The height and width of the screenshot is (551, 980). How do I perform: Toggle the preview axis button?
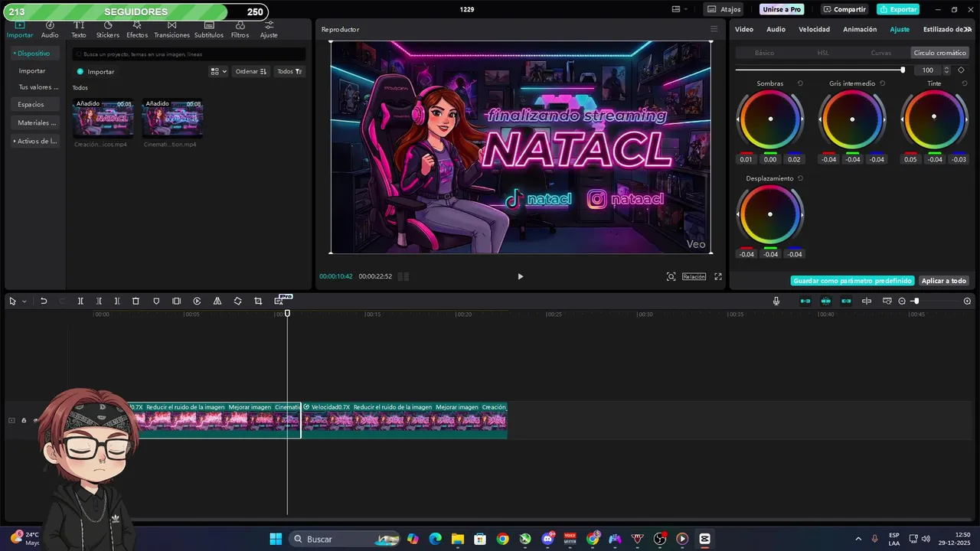click(x=867, y=302)
